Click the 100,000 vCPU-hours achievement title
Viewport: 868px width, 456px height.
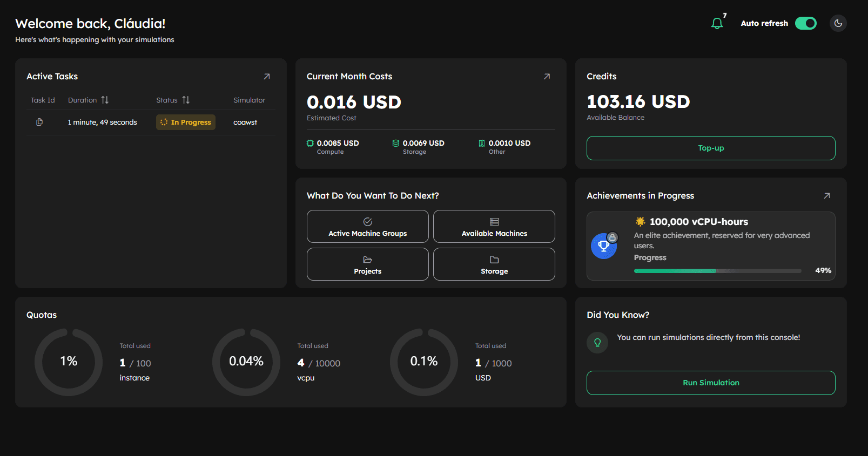coord(699,222)
